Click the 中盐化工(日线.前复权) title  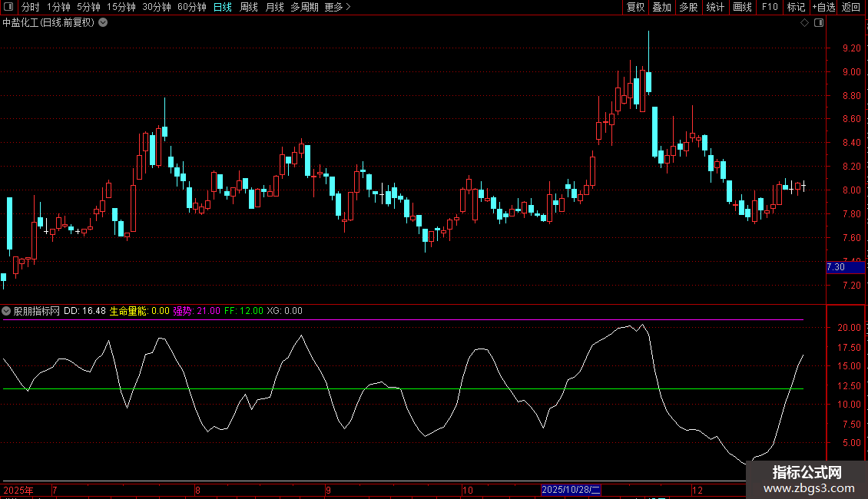pyautogui.click(x=48, y=23)
